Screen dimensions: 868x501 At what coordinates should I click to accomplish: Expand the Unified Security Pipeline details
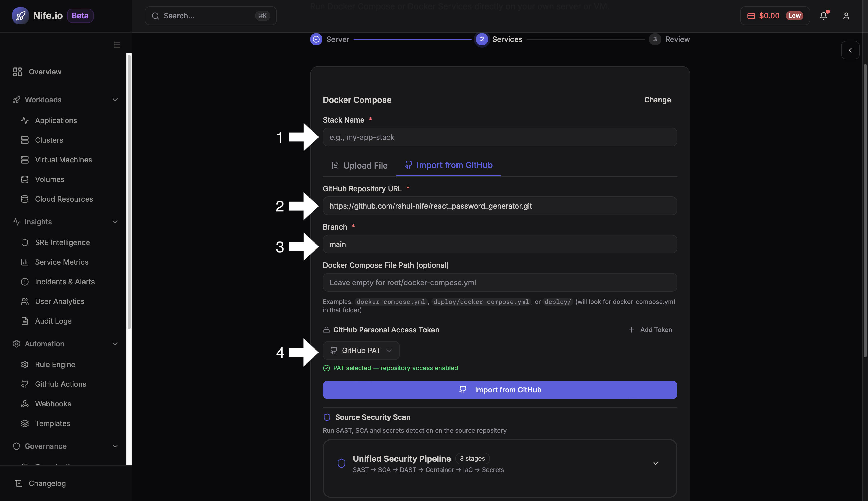(655, 463)
